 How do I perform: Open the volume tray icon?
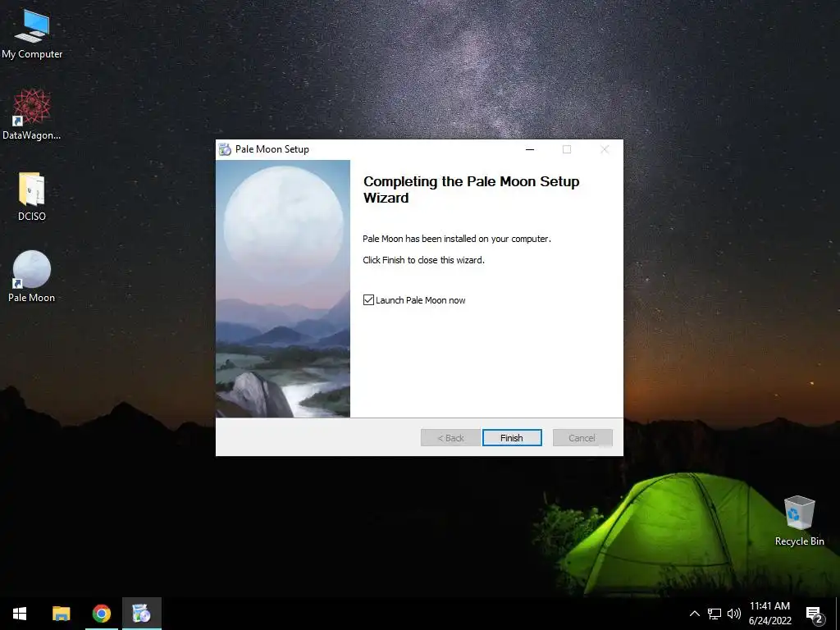point(734,614)
